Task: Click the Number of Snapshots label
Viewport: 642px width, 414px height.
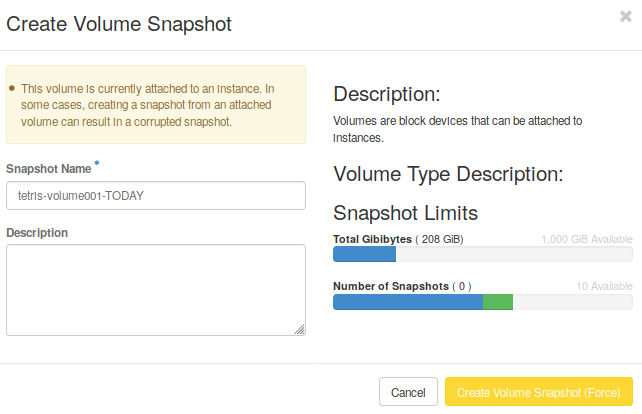Action: click(x=390, y=286)
